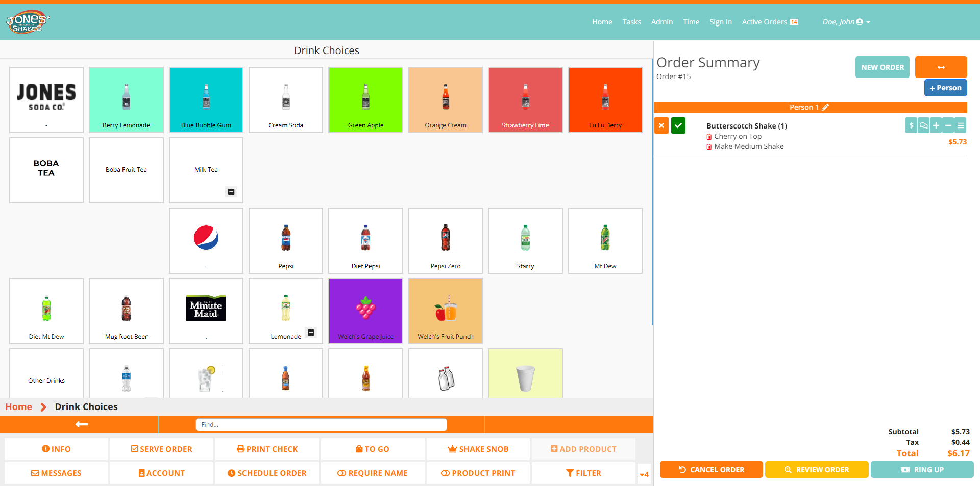Expand the Doe, John user dropdown
Image resolution: width=980 pixels, height=486 pixels.
[846, 22]
